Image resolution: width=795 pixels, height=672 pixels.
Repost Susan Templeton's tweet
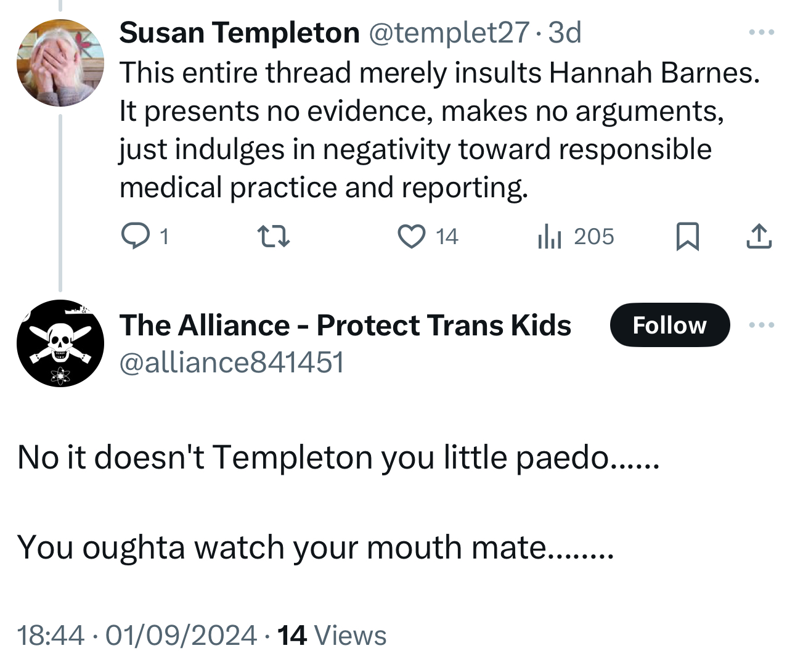pyautogui.click(x=273, y=236)
